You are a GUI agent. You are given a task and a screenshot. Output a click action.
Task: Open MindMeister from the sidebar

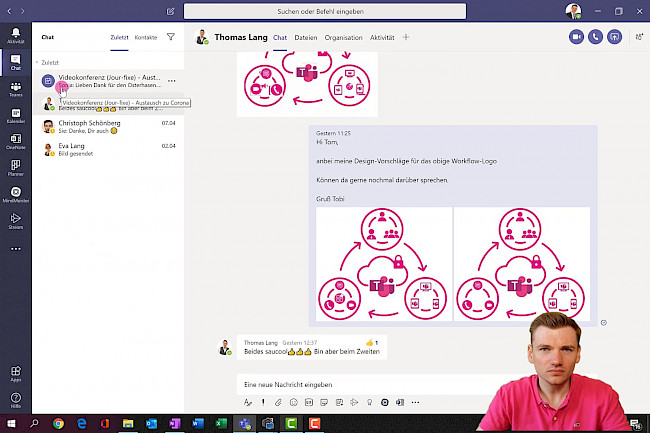[x=16, y=195]
